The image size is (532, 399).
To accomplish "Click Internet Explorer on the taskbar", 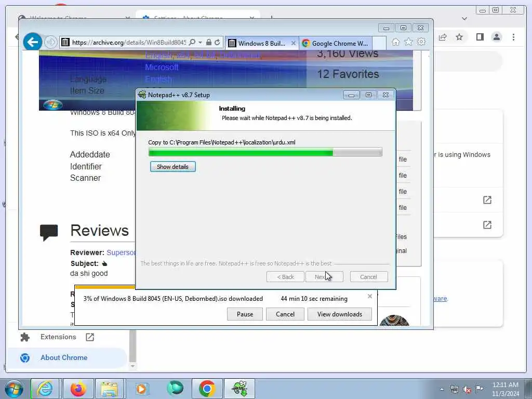I will pyautogui.click(x=45, y=389).
